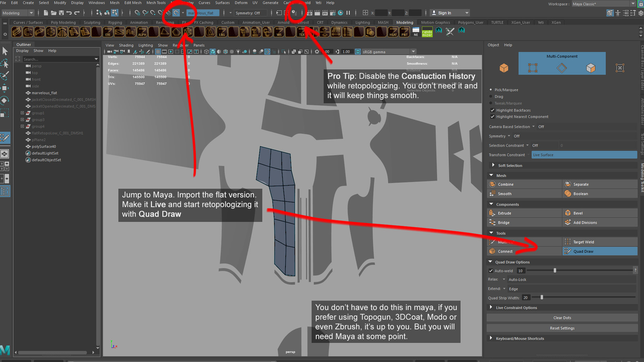
Task: Open the Sign In dropdown
Action: click(449, 13)
